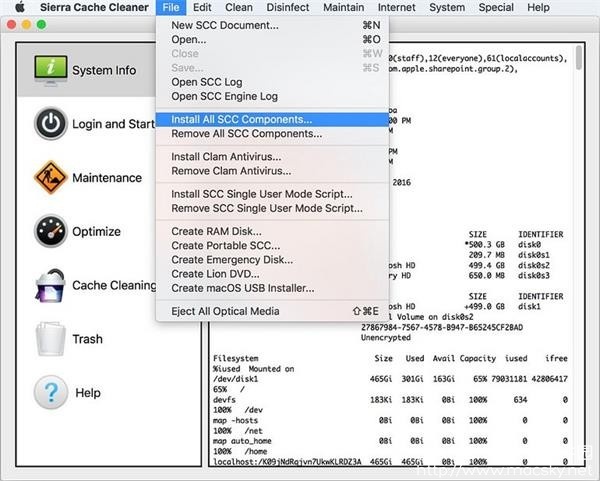The width and height of the screenshot is (600, 481).
Task: Choose Open SCC Log
Action: click(x=272, y=82)
